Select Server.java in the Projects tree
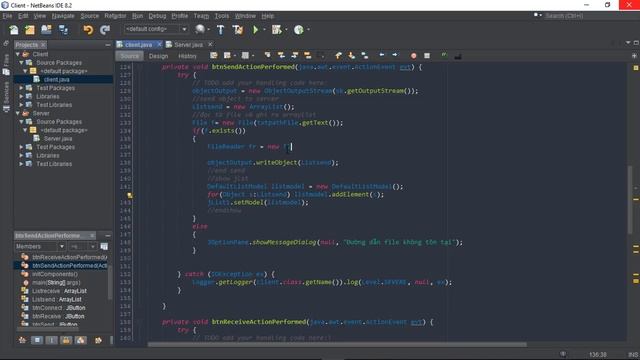640x360 pixels. pyautogui.click(x=58, y=139)
